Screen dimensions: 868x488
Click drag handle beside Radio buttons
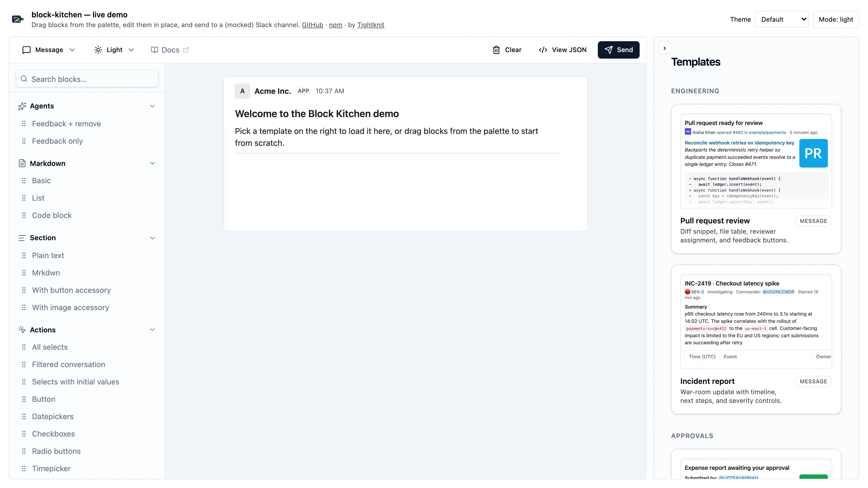(24, 451)
